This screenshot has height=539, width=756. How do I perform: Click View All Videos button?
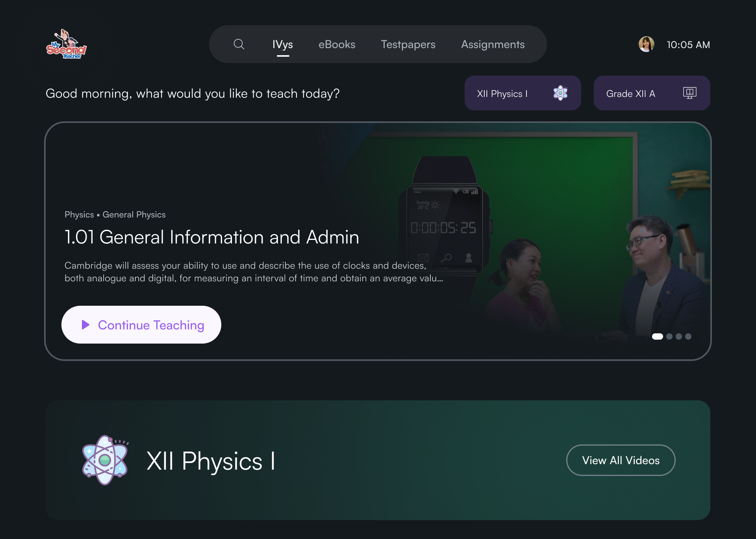[621, 460]
